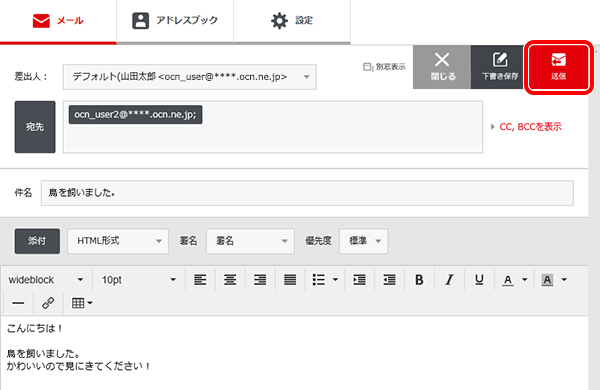Center align the text
This screenshot has width=600, height=390.
pos(230,280)
